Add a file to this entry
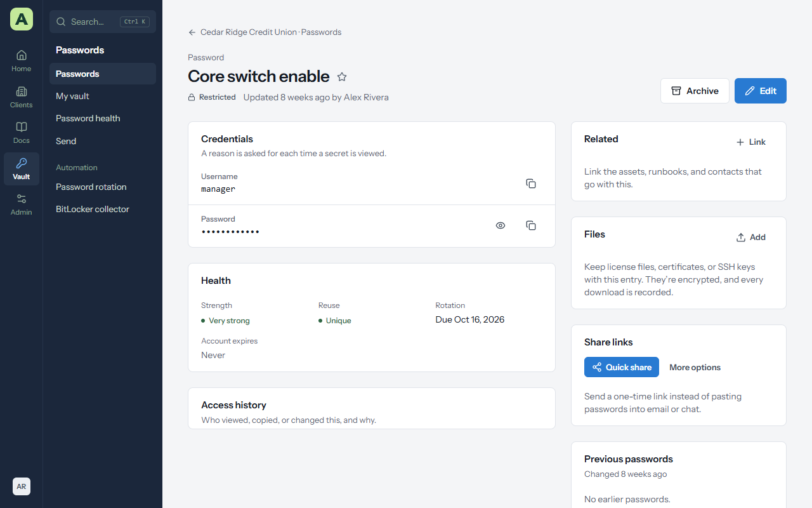 751,237
